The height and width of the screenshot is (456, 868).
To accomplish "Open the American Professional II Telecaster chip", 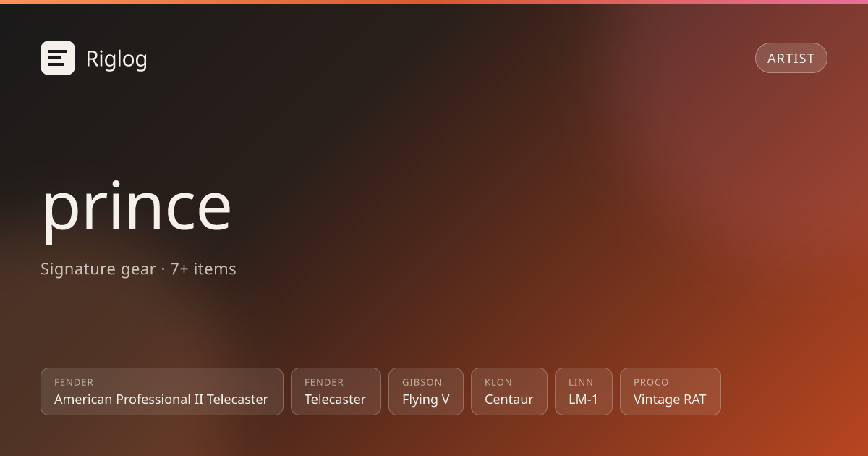I will click(x=161, y=392).
